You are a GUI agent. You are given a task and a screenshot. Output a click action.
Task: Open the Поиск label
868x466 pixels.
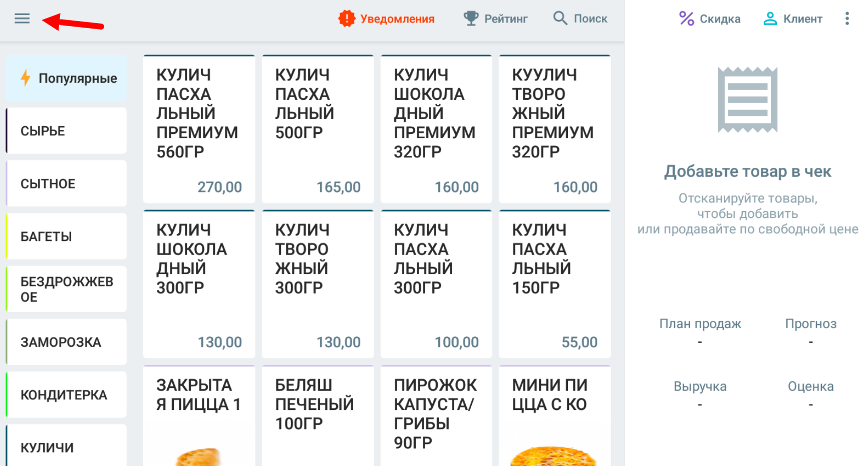591,19
